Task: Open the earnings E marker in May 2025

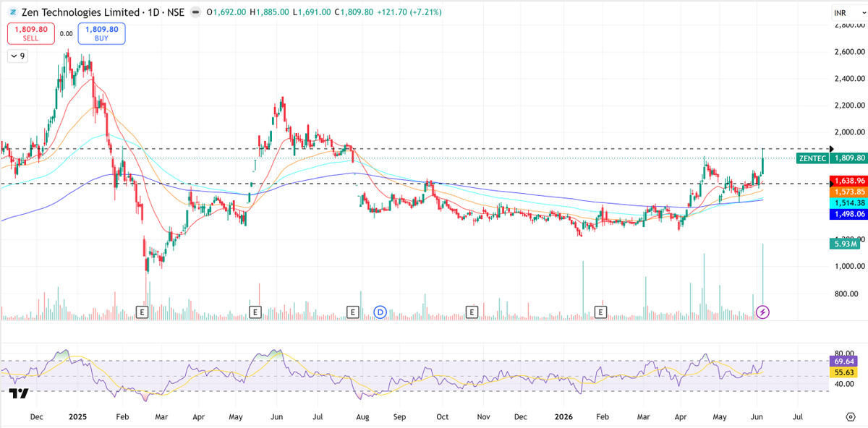Action: (x=255, y=312)
